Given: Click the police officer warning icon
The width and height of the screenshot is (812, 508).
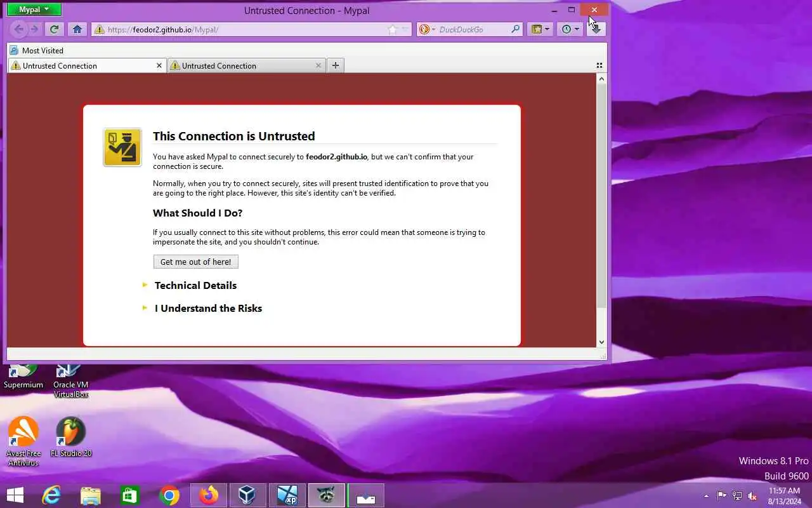Looking at the screenshot, I should click(122, 147).
